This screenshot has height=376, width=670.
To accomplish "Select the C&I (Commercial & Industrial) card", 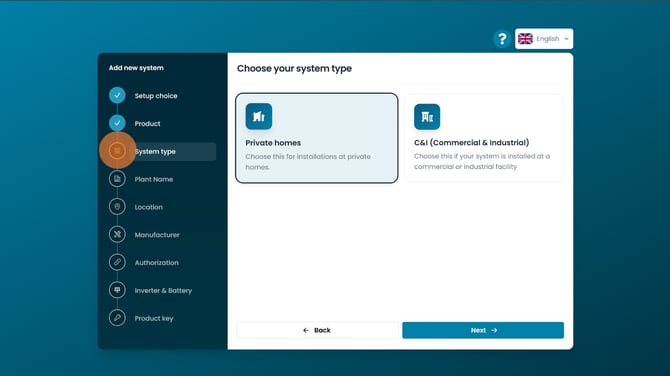I will point(484,138).
